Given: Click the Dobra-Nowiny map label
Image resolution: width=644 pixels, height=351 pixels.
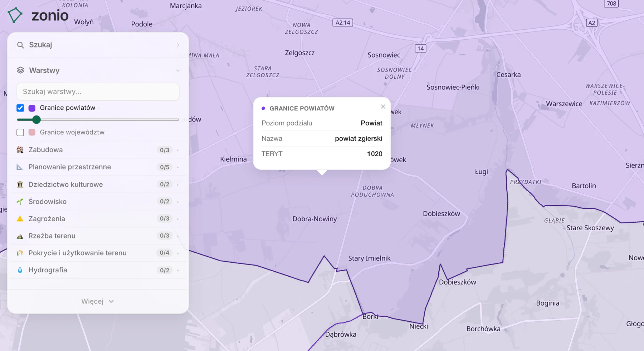Looking at the screenshot, I should 315,219.
